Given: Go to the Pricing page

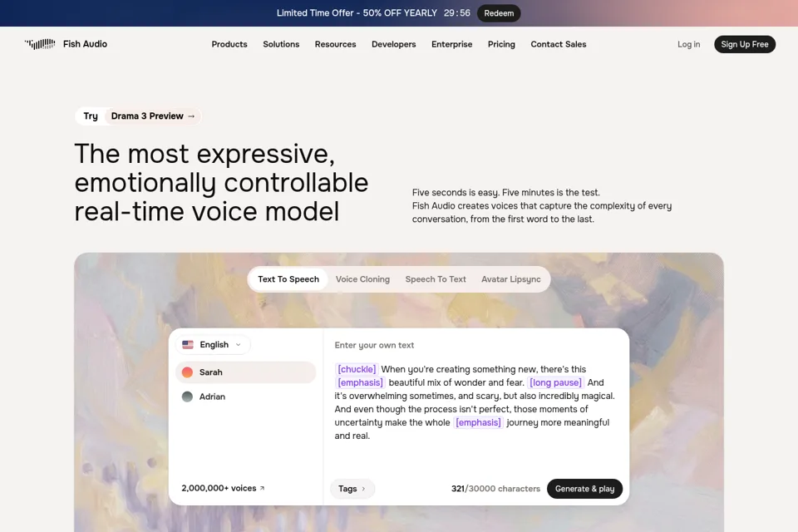Looking at the screenshot, I should click(x=501, y=44).
